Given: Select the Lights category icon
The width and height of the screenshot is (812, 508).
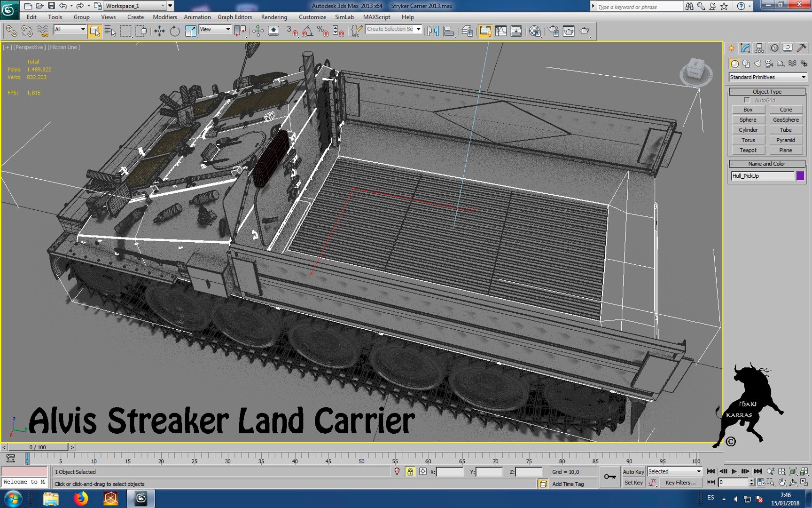Looking at the screenshot, I should (757, 63).
